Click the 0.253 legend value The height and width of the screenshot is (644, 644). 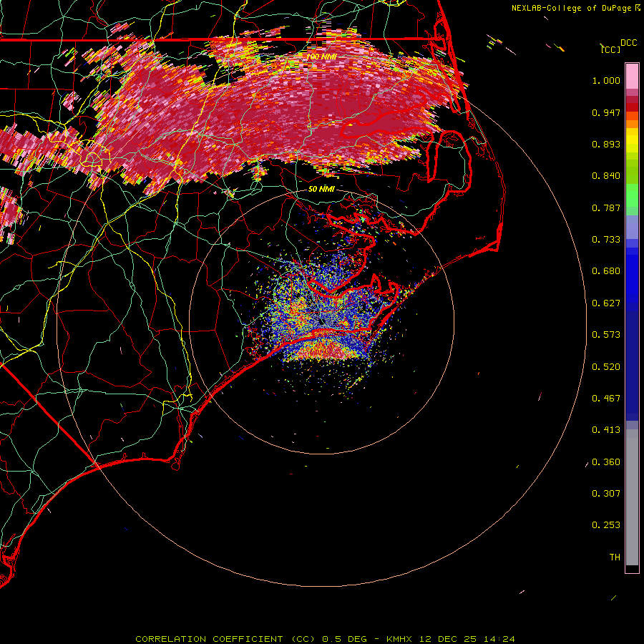(606, 525)
